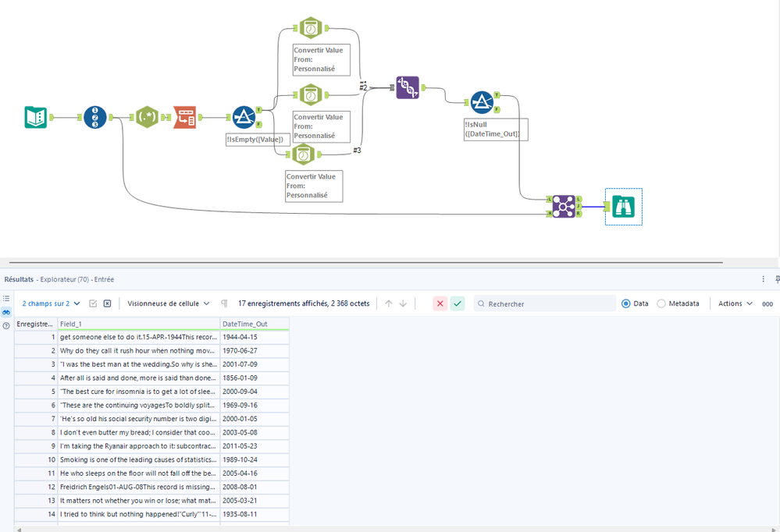The image size is (780, 532).
Task: Click the '17 enregistrements affichés' record count text
Action: point(304,303)
